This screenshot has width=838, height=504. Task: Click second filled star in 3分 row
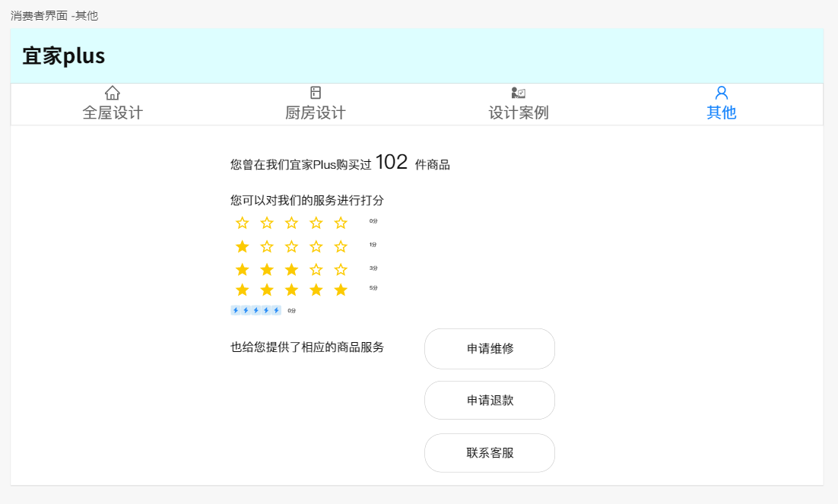[267, 269]
